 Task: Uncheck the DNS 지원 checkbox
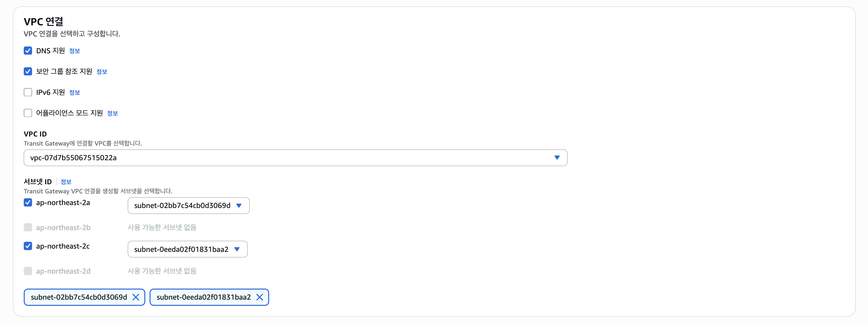[28, 50]
